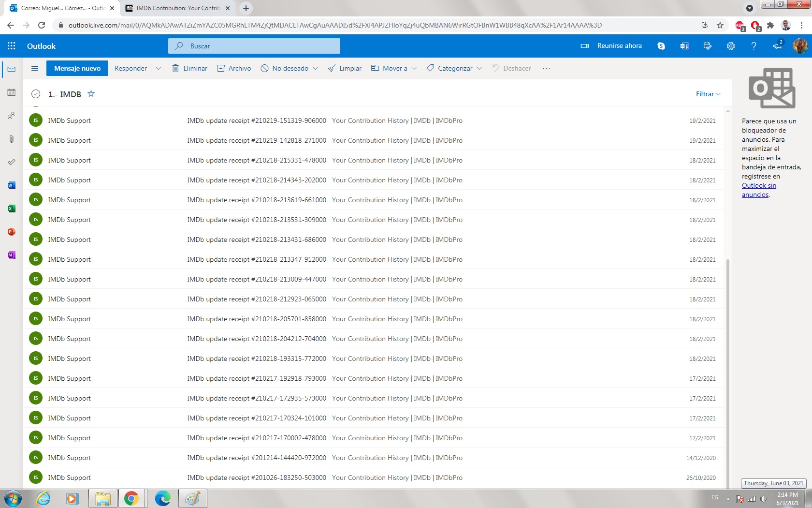Open the Outlook app launcher grid
812x508 pixels.
tap(12, 46)
